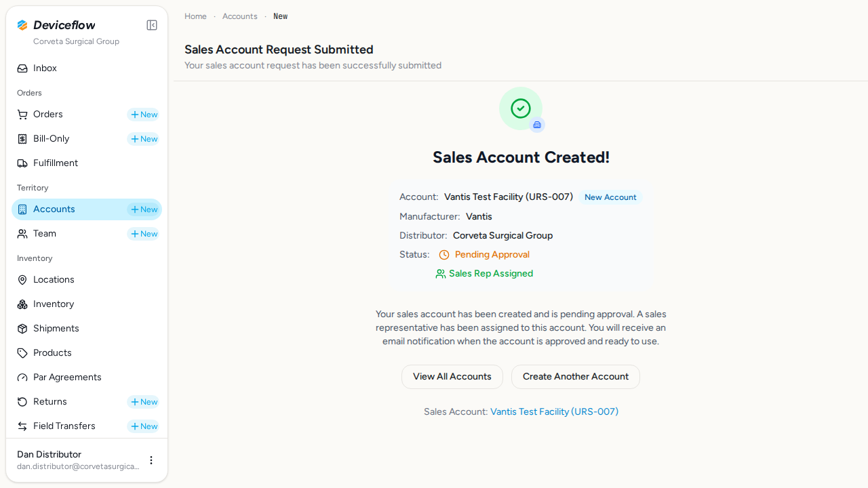
Task: Create a new order with + New
Action: (144, 115)
